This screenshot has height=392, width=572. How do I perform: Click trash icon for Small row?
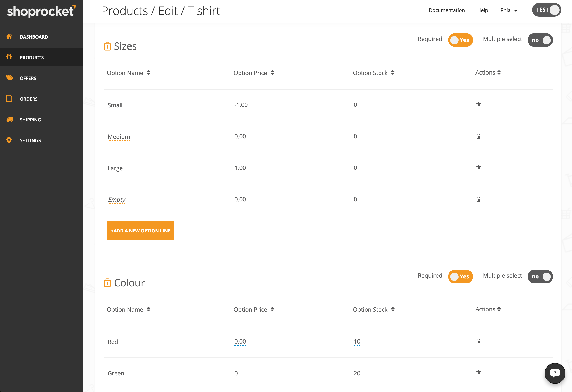478,105
